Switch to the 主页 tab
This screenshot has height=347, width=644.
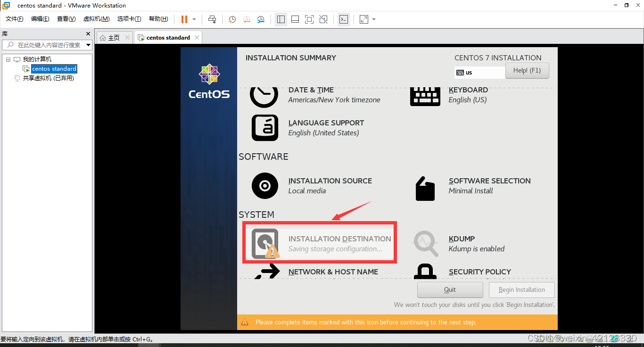coord(114,37)
